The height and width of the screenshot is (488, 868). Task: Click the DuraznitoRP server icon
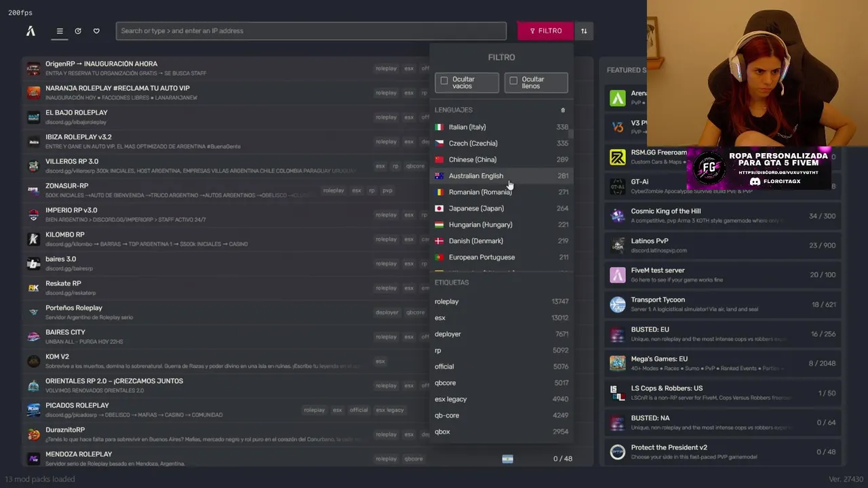[x=33, y=434]
